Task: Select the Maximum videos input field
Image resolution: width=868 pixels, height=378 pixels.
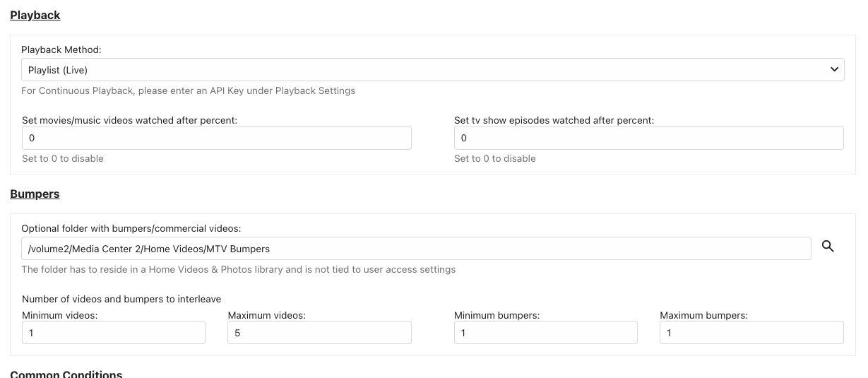Action: (x=319, y=333)
